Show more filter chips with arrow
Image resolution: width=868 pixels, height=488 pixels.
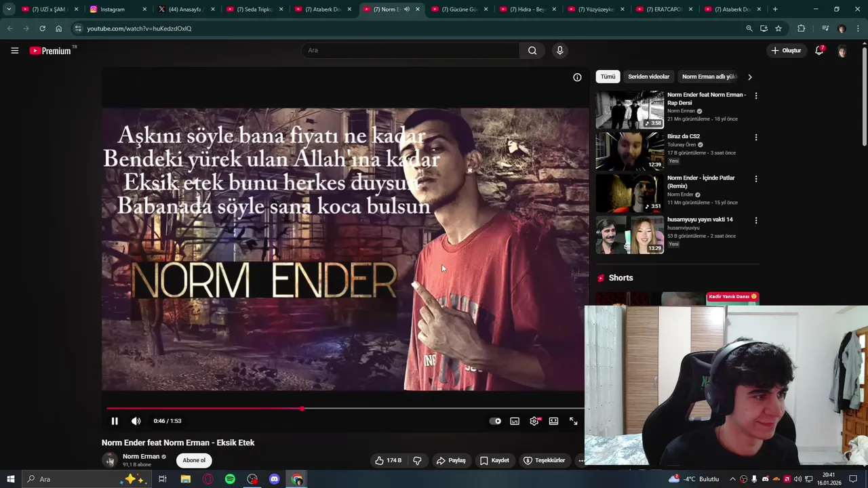click(x=749, y=77)
